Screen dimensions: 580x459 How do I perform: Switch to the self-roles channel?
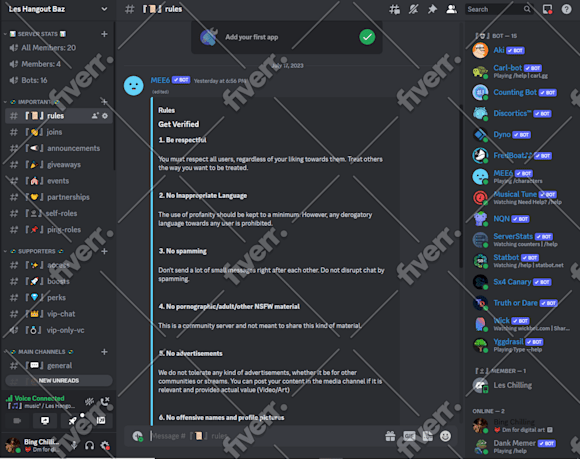(x=59, y=213)
